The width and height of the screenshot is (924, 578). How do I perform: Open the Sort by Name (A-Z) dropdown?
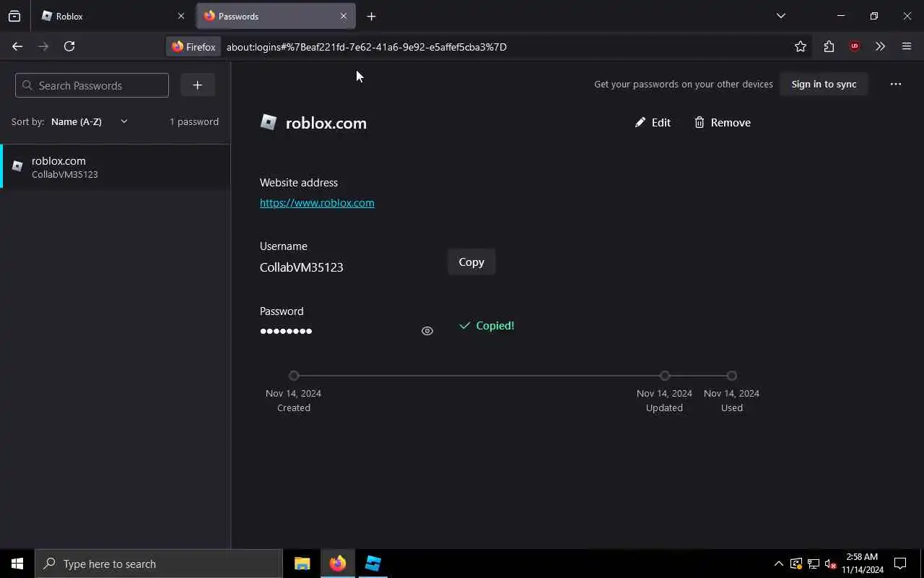pyautogui.click(x=90, y=121)
